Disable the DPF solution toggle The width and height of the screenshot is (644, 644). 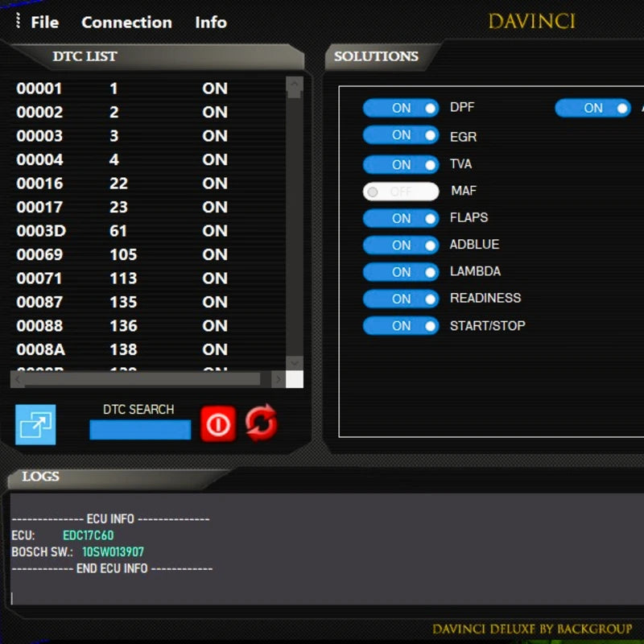[401, 108]
